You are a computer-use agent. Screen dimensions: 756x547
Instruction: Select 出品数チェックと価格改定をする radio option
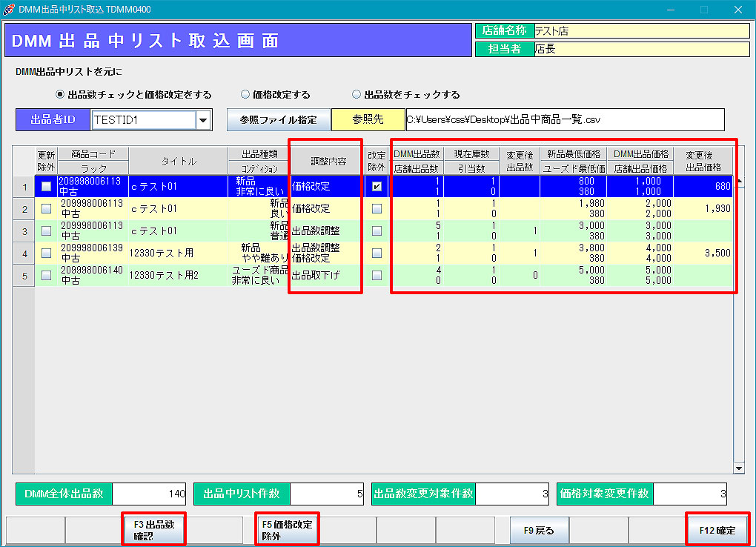point(61,95)
